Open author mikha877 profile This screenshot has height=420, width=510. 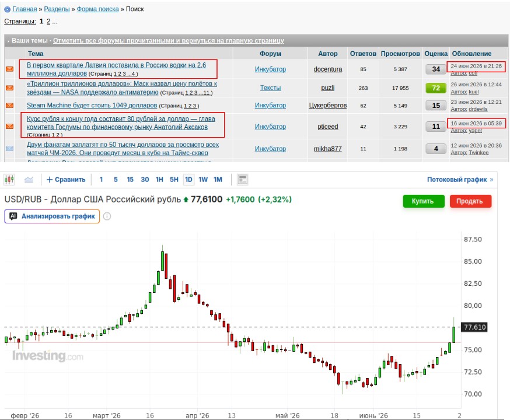click(328, 149)
